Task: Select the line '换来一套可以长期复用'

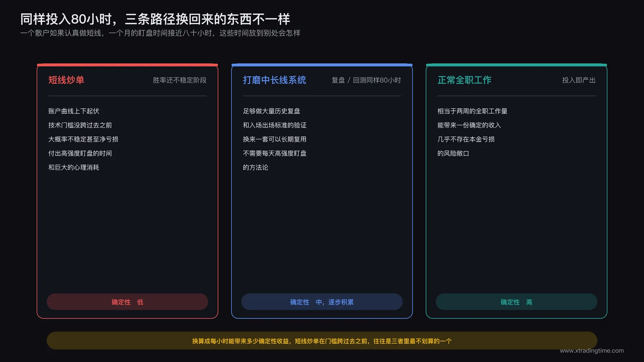Action: pyautogui.click(x=275, y=139)
